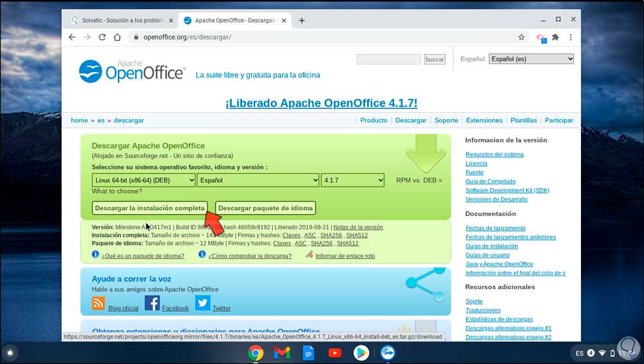Image resolution: width=644 pixels, height=364 pixels.
Task: Click info icon beside verify download question
Action: (202, 254)
